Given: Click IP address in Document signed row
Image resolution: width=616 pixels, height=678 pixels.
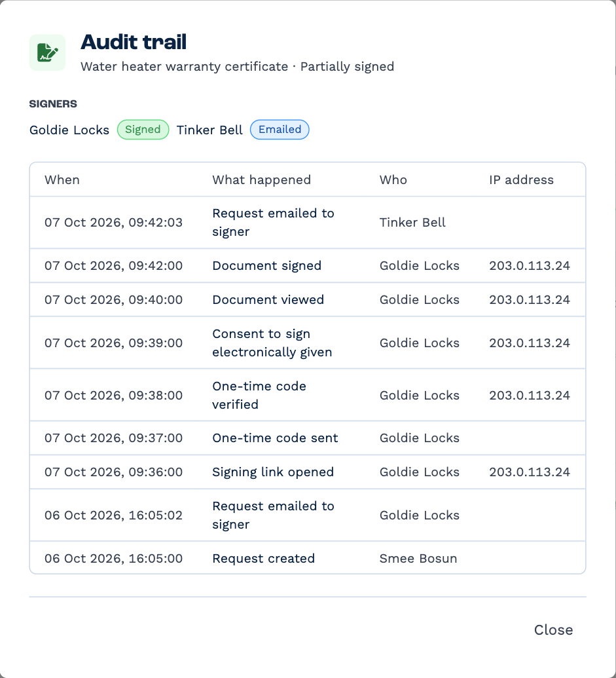Looking at the screenshot, I should (x=530, y=265).
